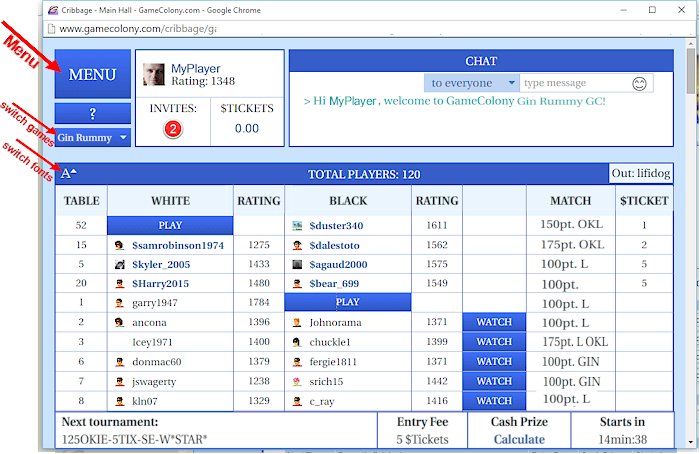
Task: Click the Calculate cash prize link
Action: [x=519, y=439]
